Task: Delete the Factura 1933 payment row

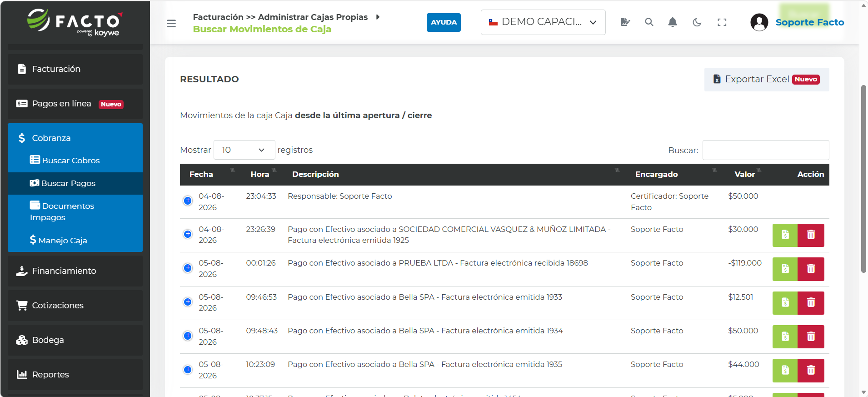Action: (x=811, y=303)
